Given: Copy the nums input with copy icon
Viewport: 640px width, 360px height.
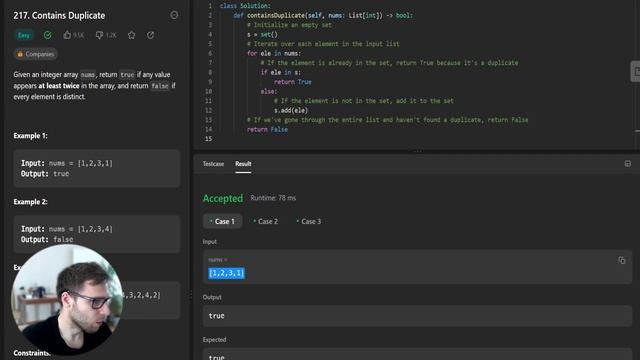Looking at the screenshot, I should [x=622, y=260].
